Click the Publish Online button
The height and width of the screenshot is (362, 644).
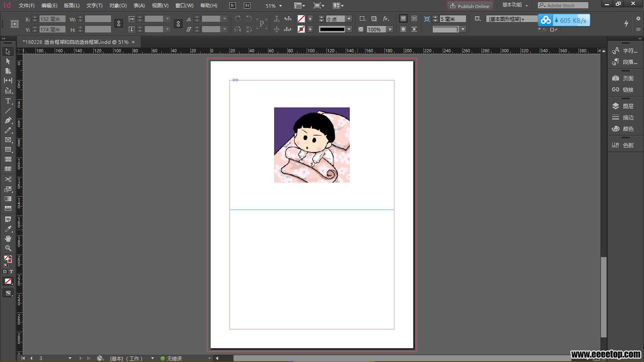tap(470, 6)
